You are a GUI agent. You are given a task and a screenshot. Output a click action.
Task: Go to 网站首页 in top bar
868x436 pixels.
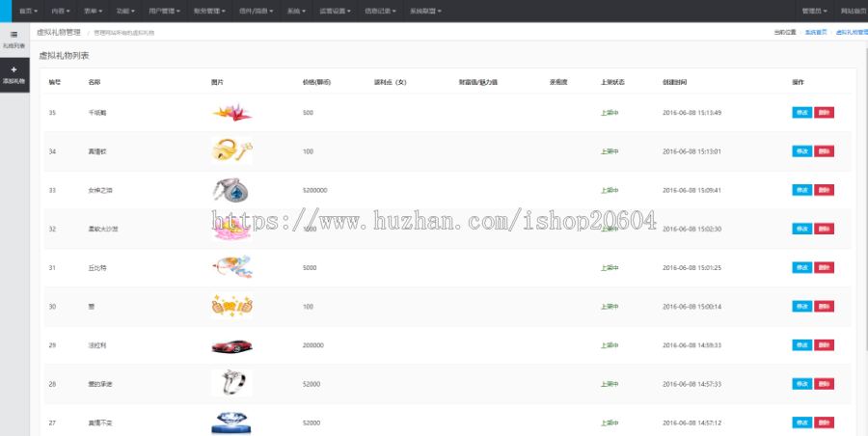click(854, 11)
